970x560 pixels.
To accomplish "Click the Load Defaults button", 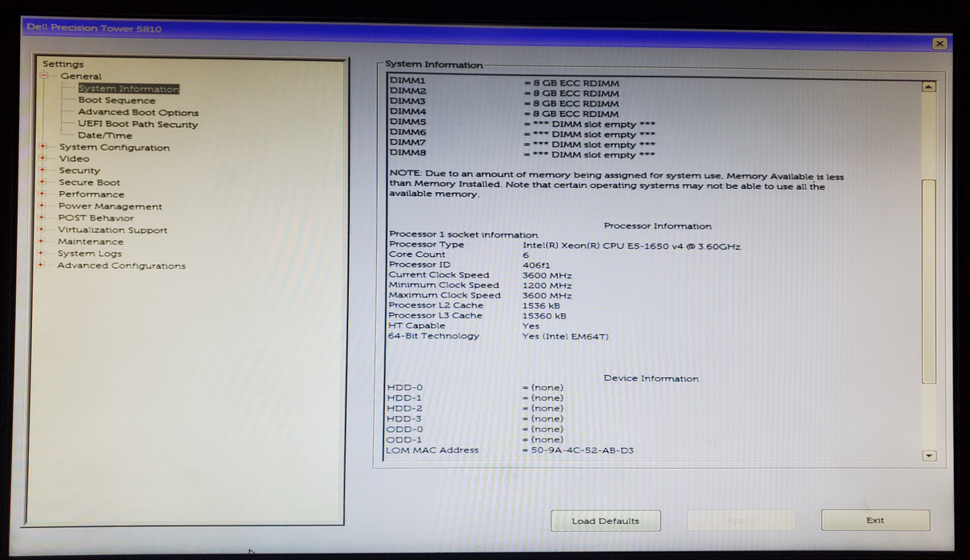I will pyautogui.click(x=606, y=521).
